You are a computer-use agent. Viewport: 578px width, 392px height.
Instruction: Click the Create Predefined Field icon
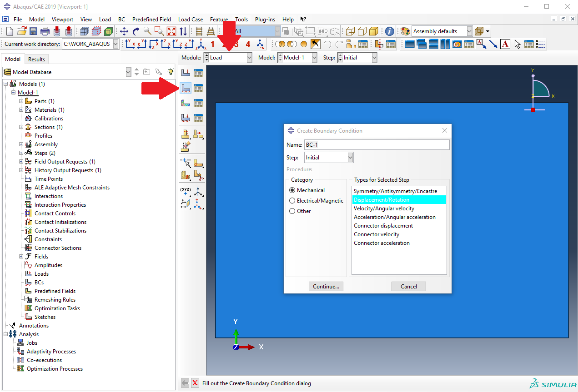tap(186, 103)
